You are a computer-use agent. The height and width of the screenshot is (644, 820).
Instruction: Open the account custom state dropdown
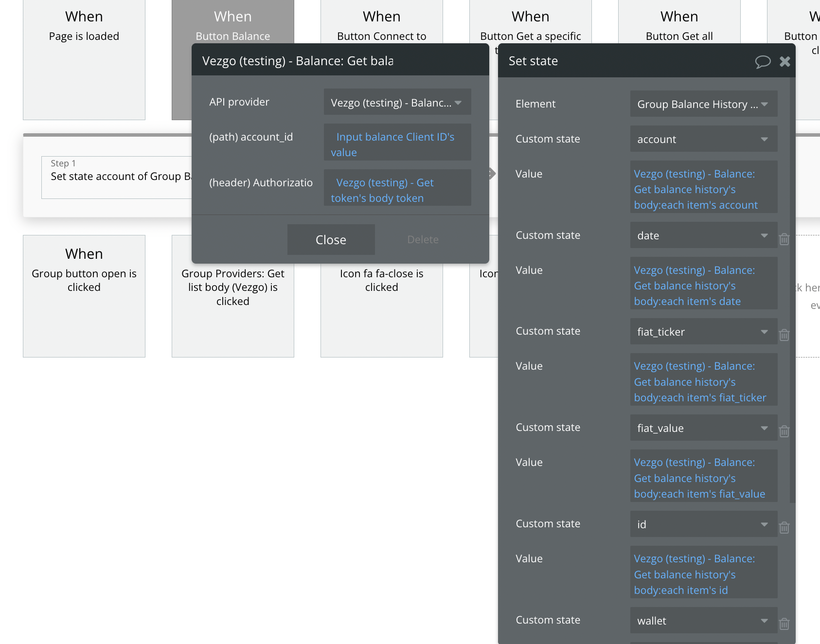[703, 139]
